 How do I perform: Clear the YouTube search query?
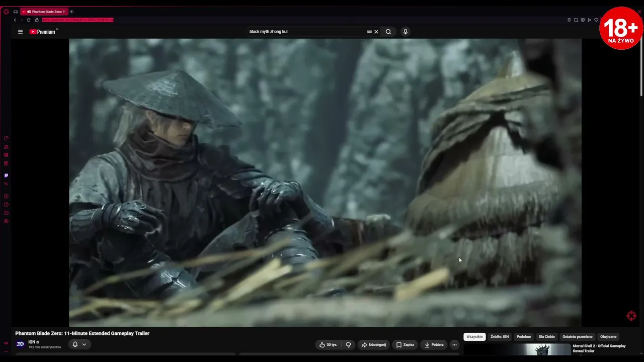pyautogui.click(x=376, y=32)
